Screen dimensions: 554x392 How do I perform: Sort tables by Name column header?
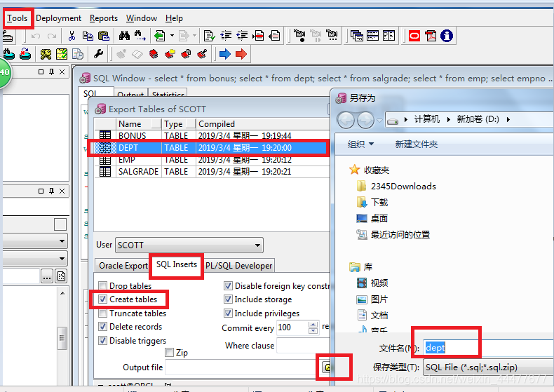click(139, 124)
